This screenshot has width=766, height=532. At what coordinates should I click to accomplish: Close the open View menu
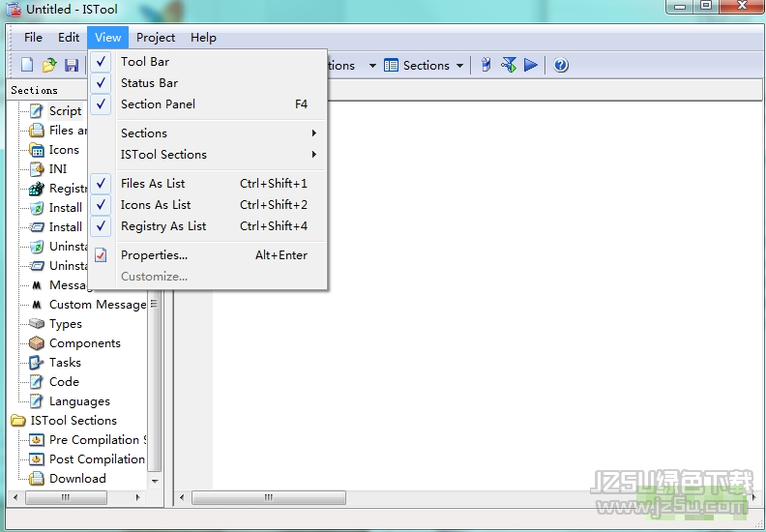(x=108, y=38)
